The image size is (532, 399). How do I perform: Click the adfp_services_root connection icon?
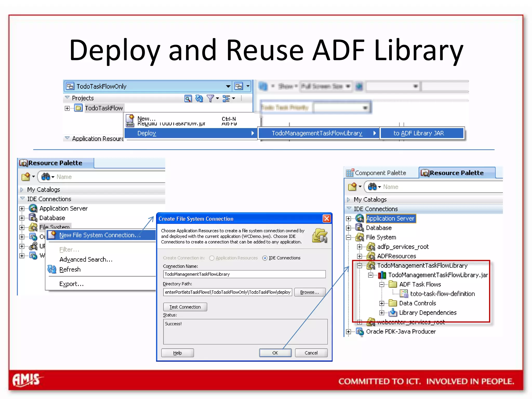coord(371,247)
